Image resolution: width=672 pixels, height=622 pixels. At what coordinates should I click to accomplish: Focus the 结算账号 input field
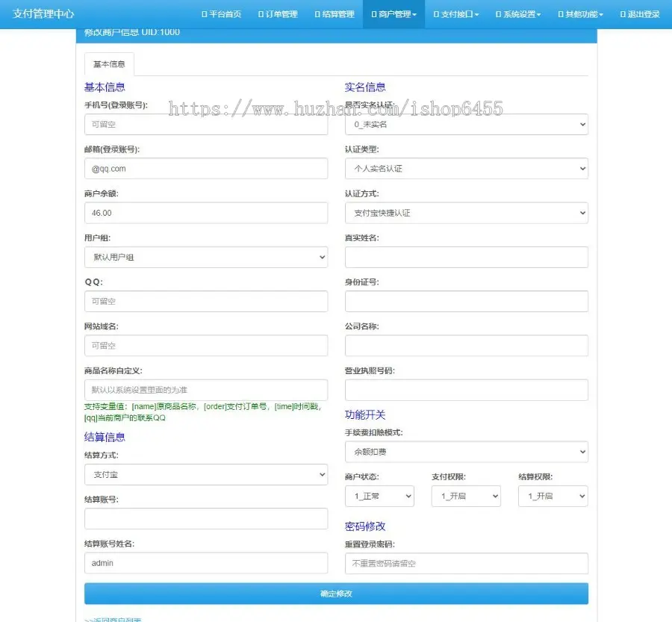click(x=206, y=519)
